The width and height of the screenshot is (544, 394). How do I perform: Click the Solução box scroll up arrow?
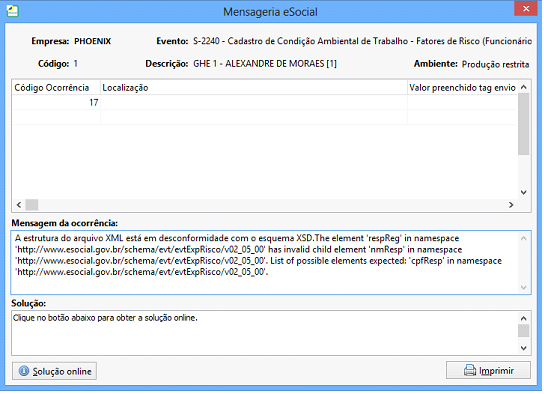click(524, 318)
